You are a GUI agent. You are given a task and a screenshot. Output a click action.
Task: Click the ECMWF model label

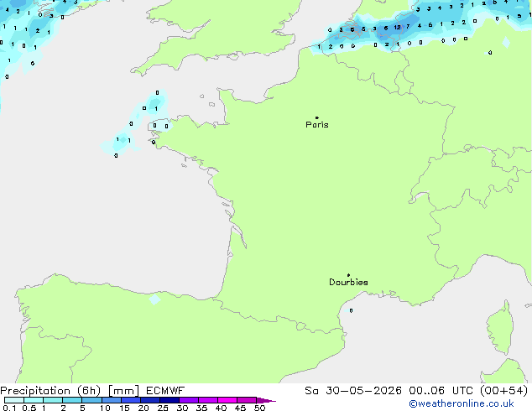coord(165,391)
